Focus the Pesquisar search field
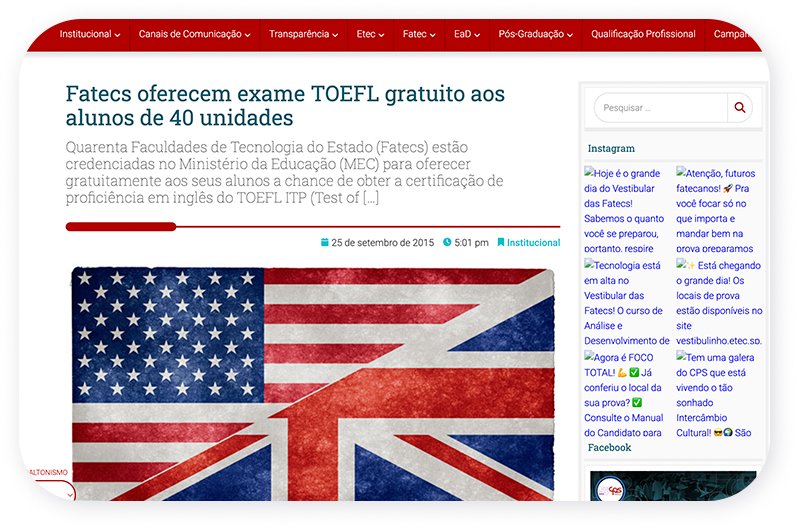This screenshot has width=797, height=528. pos(661,108)
